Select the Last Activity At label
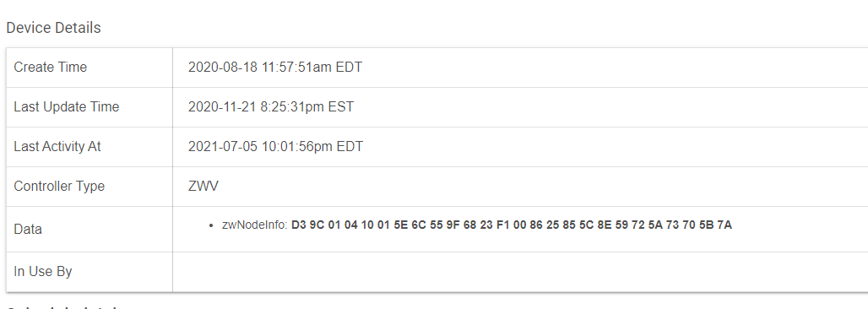This screenshot has height=309, width=868. (x=57, y=147)
